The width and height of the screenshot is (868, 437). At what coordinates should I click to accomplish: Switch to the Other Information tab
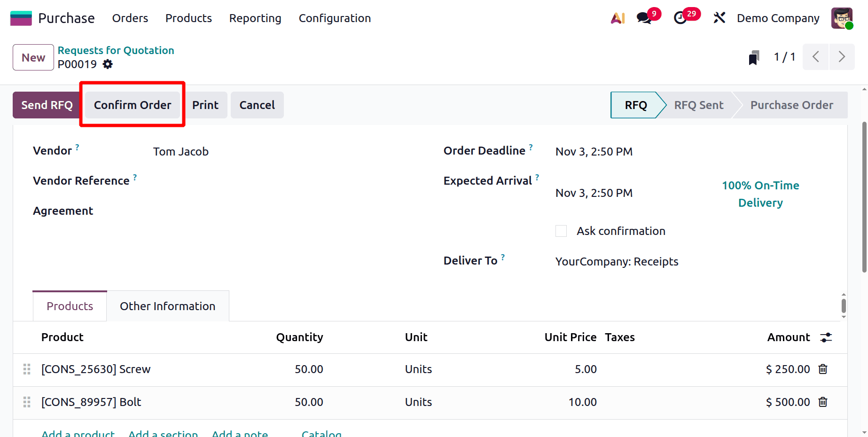pyautogui.click(x=168, y=306)
